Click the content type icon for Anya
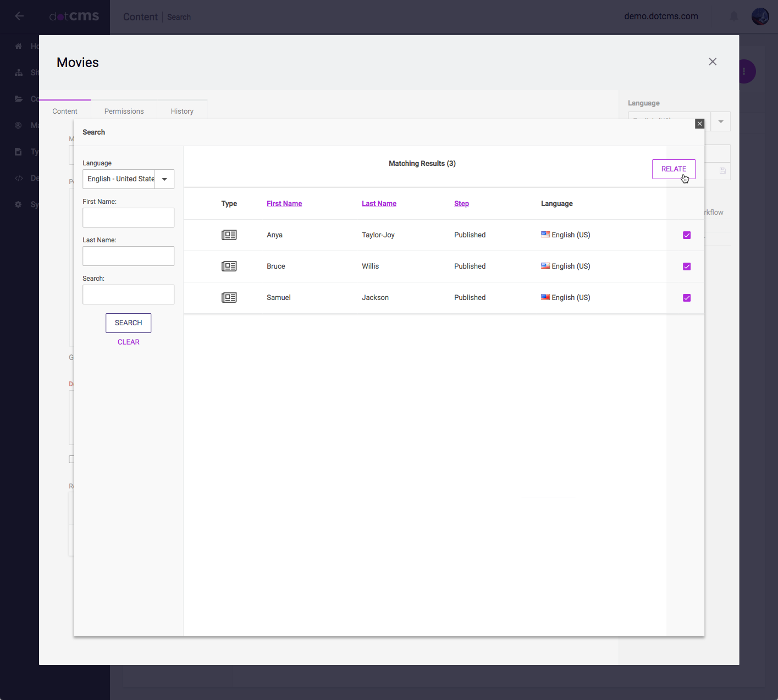This screenshot has width=778, height=700. (x=229, y=235)
